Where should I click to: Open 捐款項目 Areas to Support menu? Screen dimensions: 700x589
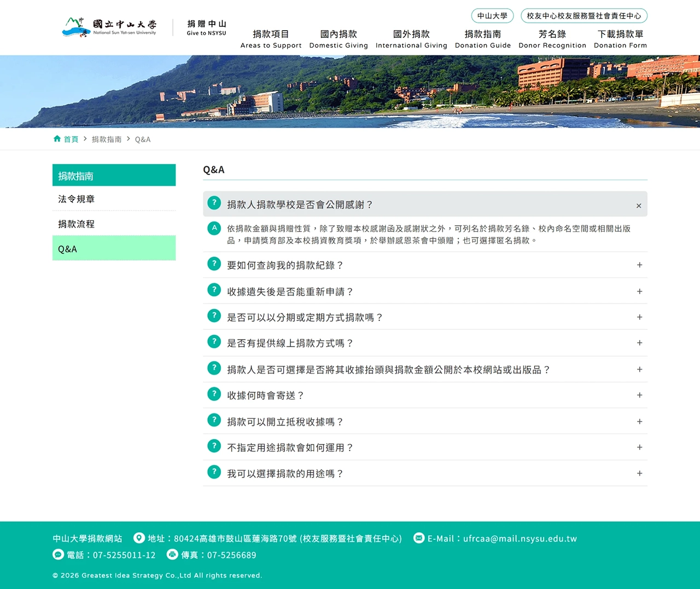point(271,39)
